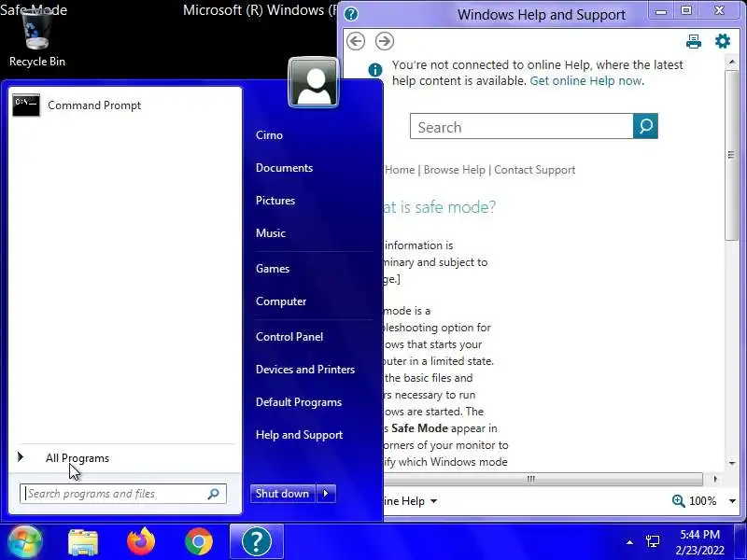747x560 pixels.
Task: Click the info icon beside offline notice
Action: (x=375, y=70)
